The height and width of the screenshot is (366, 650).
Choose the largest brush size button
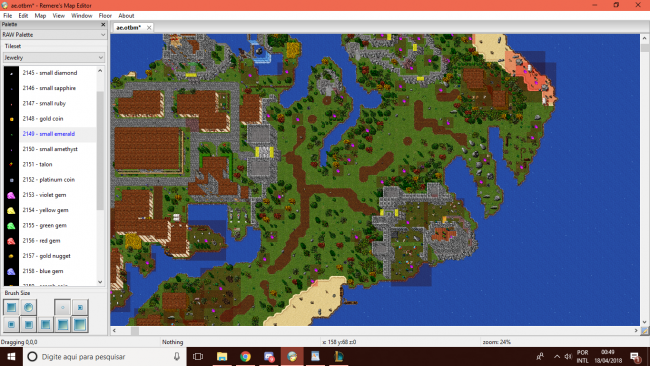(x=80, y=325)
